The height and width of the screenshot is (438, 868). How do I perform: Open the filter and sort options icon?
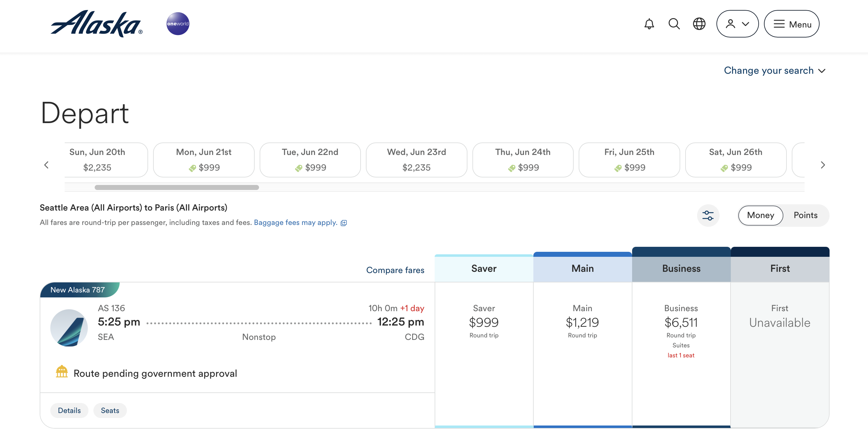coord(708,215)
